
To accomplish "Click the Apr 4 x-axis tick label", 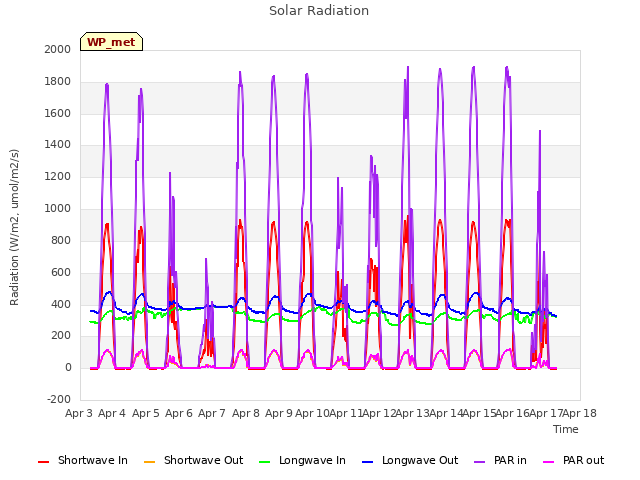I will point(112,413).
